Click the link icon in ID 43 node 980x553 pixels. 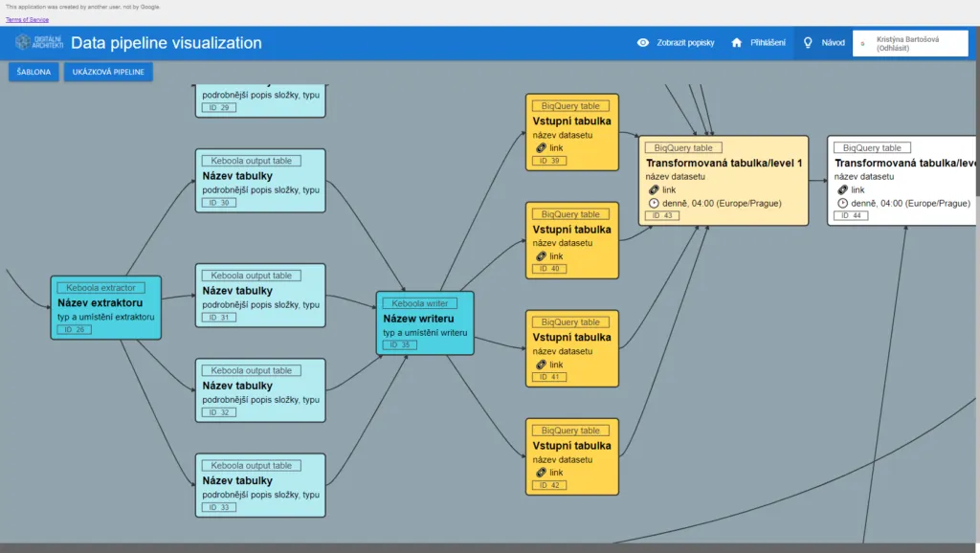[653, 190]
